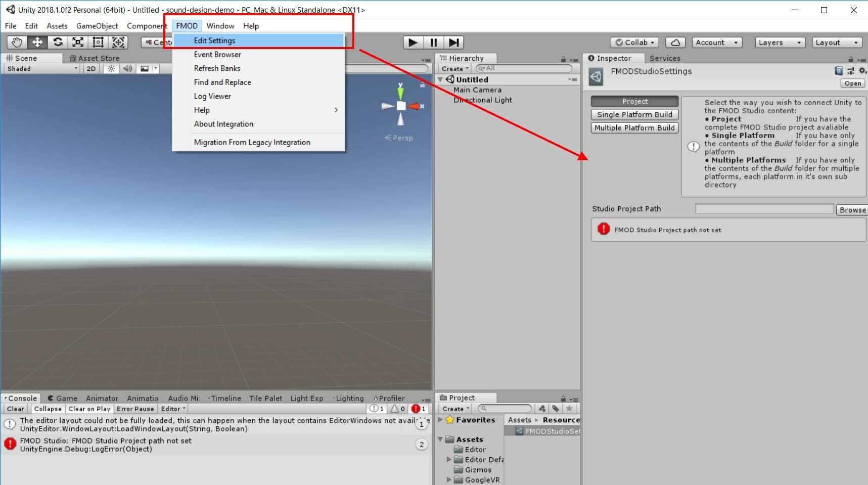Image resolution: width=868 pixels, height=485 pixels.
Task: Choose Event Browser from FMOD menu
Action: (x=217, y=55)
